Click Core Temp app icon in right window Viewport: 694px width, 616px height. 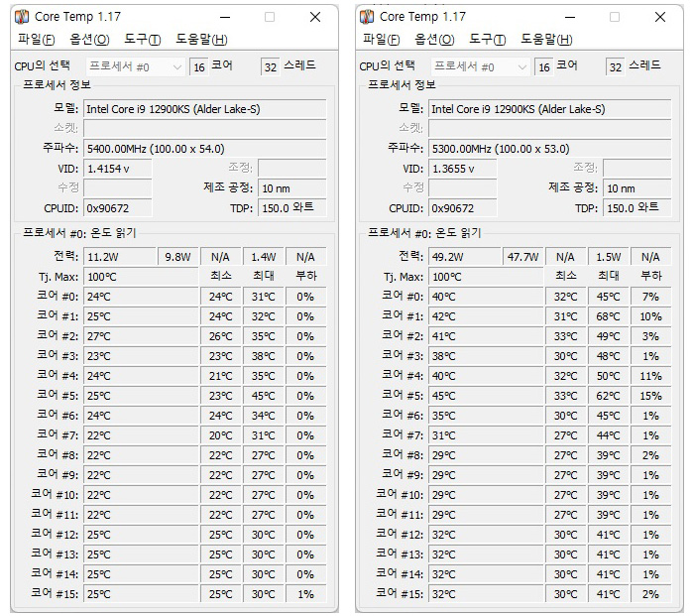(x=367, y=17)
